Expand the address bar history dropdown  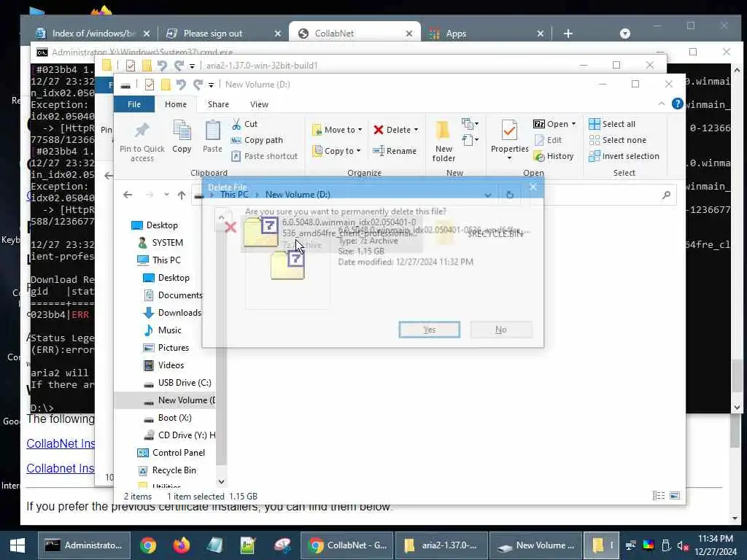[487, 195]
